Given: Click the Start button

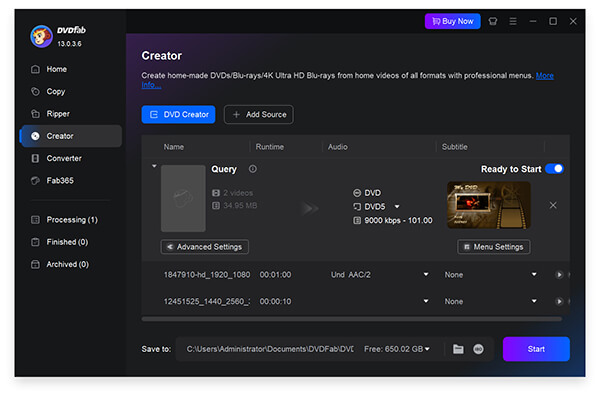Looking at the screenshot, I should pos(536,349).
